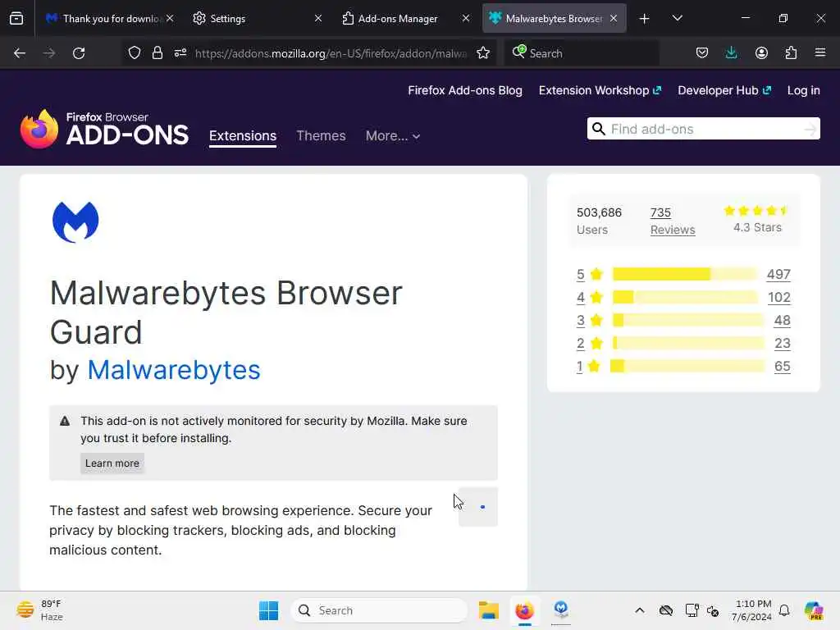The width and height of the screenshot is (840, 630).
Task: Switch to Add-ons Manager tab
Action: [x=406, y=18]
